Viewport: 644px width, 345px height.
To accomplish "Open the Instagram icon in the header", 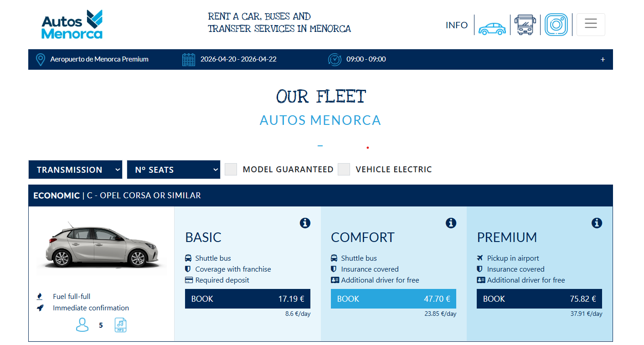I will tap(556, 24).
